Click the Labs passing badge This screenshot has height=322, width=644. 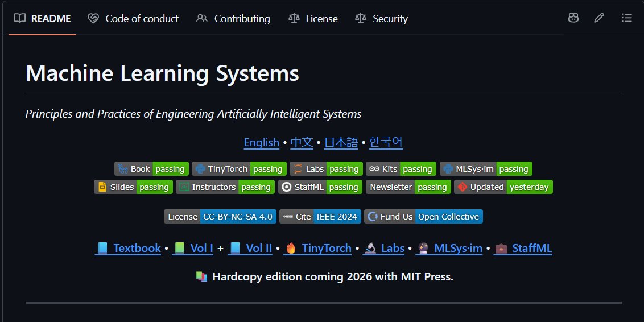[326, 169]
